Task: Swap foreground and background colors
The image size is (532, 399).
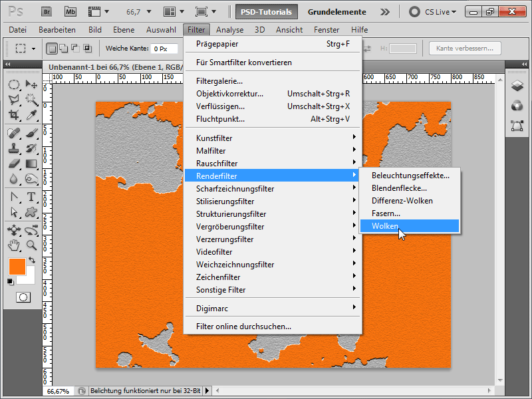Action: (32, 260)
